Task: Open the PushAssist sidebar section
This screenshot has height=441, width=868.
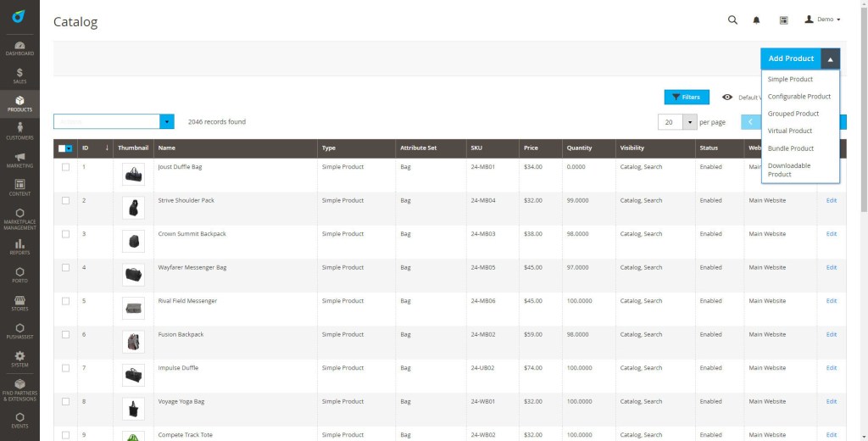Action: 19,332
